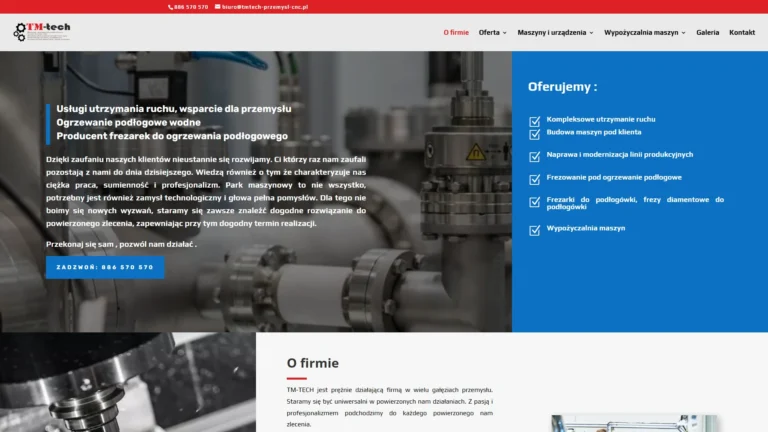Click heading Ogrzewanie podłogowe wodne

coord(128,122)
